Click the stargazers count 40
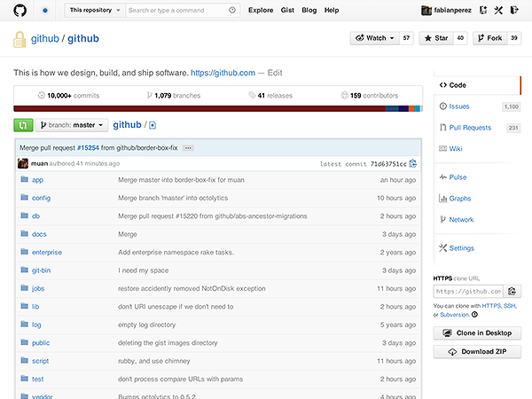Screen dimensions: 532x399 coord(460,38)
